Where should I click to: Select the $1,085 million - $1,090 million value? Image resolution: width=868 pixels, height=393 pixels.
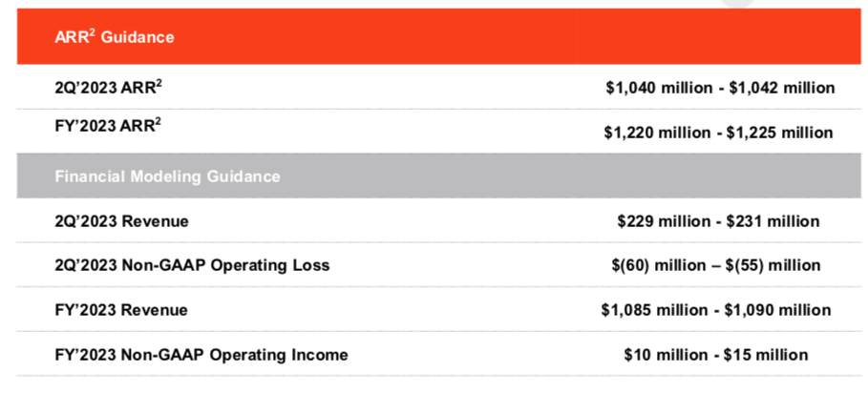coord(716,310)
